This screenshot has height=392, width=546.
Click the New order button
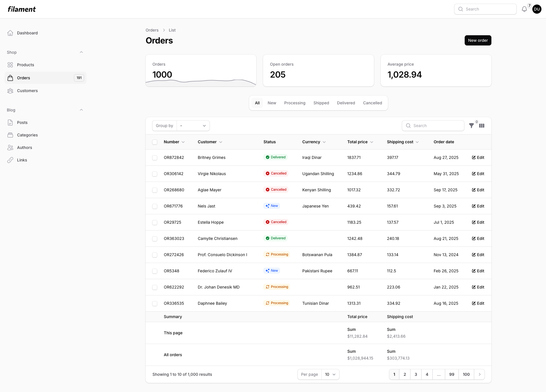(477, 40)
